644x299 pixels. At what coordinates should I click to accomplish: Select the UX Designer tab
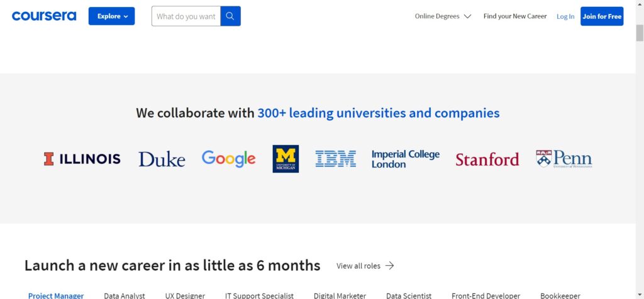[x=185, y=295]
